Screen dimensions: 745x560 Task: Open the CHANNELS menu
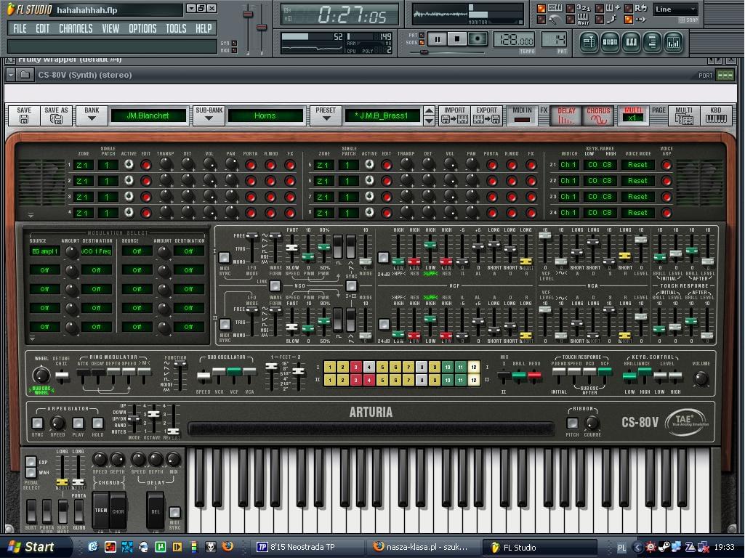tap(76, 28)
